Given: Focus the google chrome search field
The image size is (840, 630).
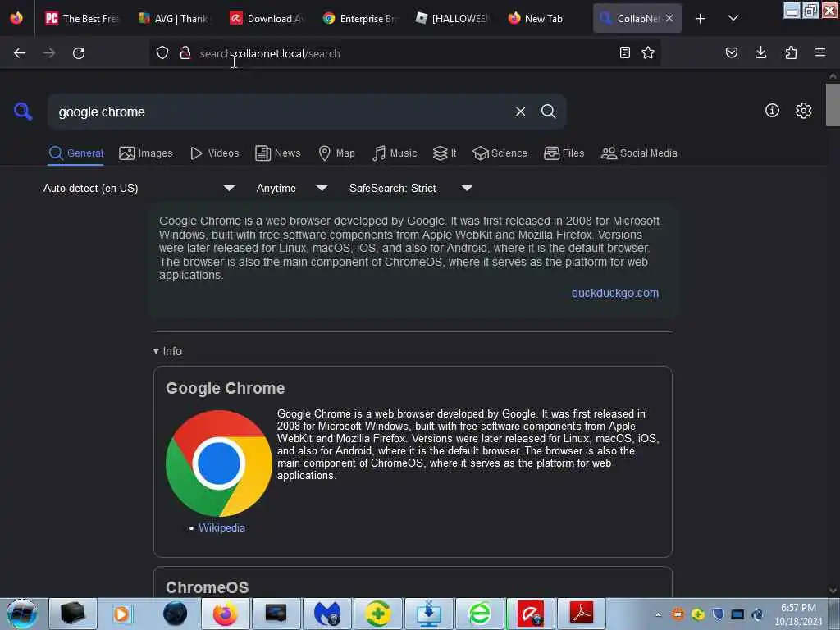Looking at the screenshot, I should 281,112.
